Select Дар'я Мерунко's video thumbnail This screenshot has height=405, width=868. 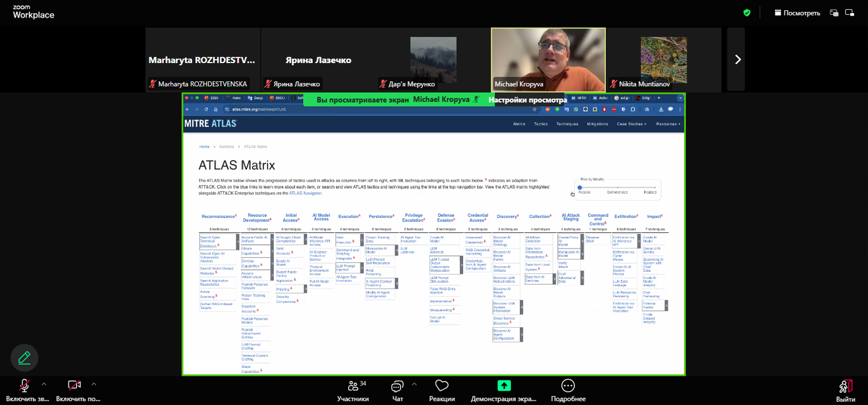pos(433,59)
